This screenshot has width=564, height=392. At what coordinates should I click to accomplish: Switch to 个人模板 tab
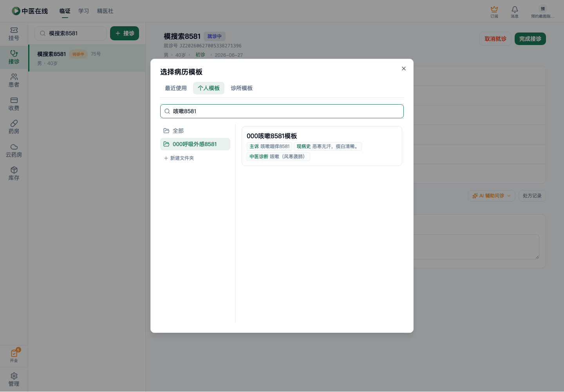209,88
